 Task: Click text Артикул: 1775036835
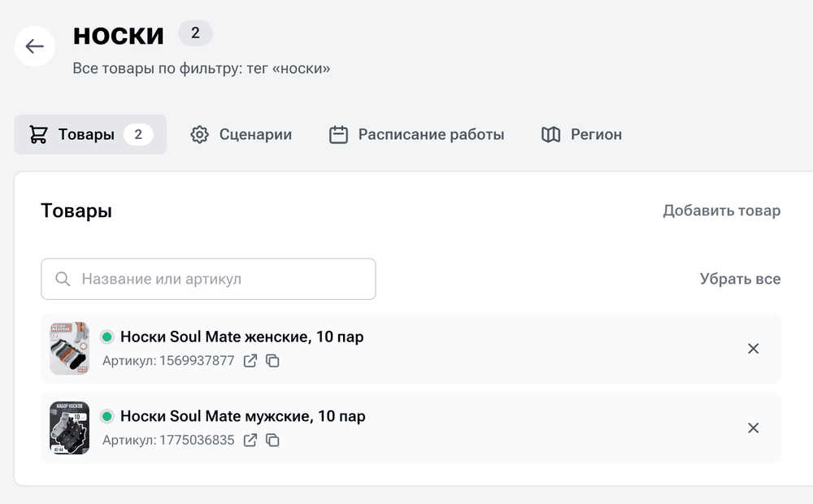(x=168, y=441)
